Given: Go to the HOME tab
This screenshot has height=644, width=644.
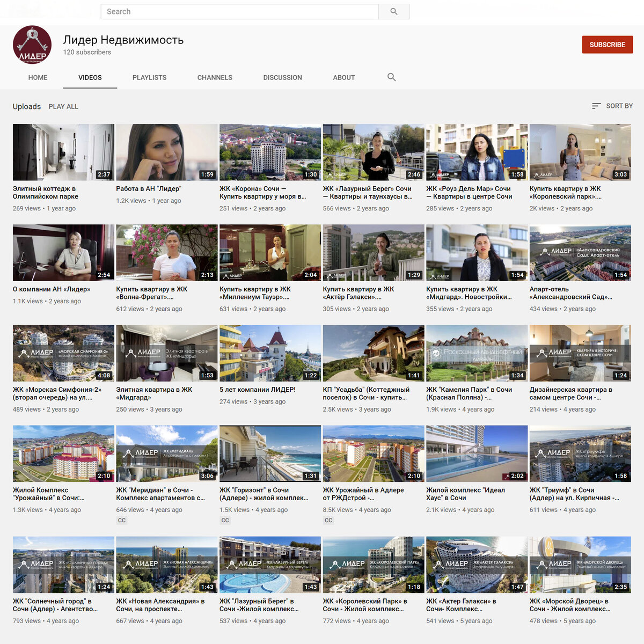Looking at the screenshot, I should point(38,77).
